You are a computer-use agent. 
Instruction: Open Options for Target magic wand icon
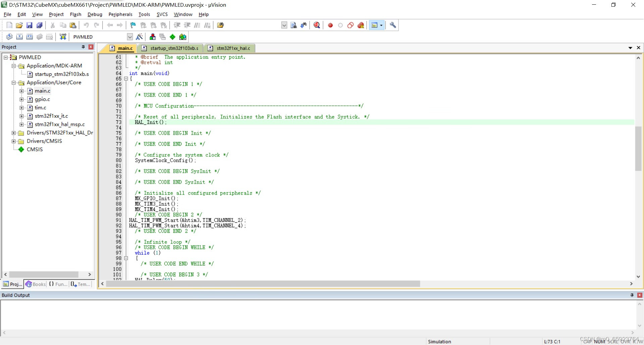click(x=140, y=37)
